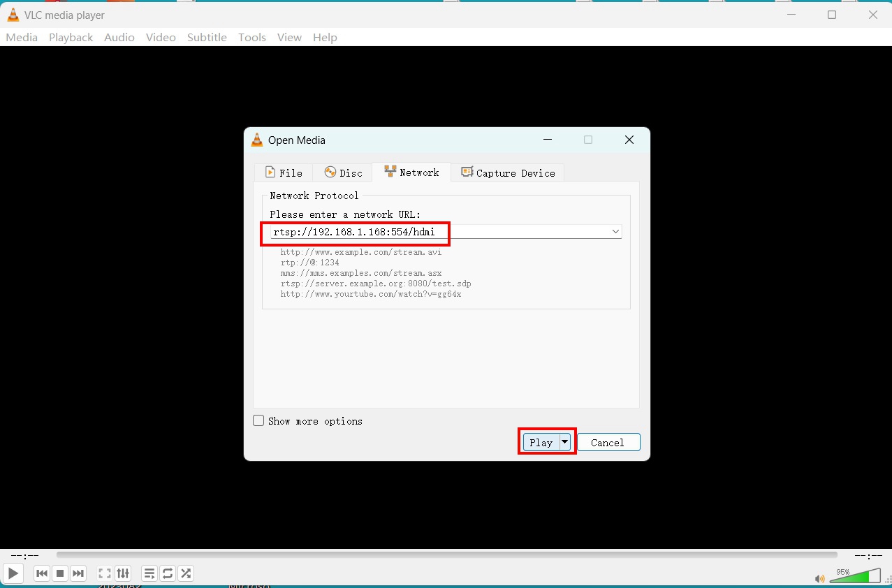Click example URL http://www.example.com/stream.avi

[x=361, y=252]
